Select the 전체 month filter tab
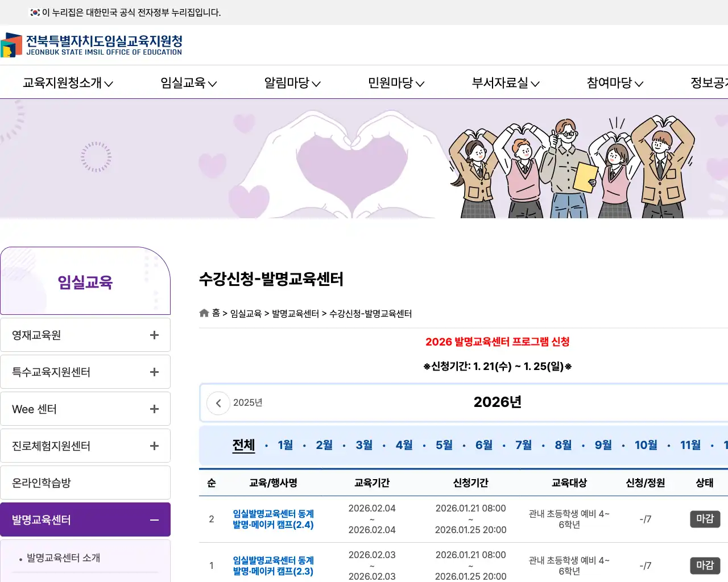The height and width of the screenshot is (582, 728). coord(243,445)
